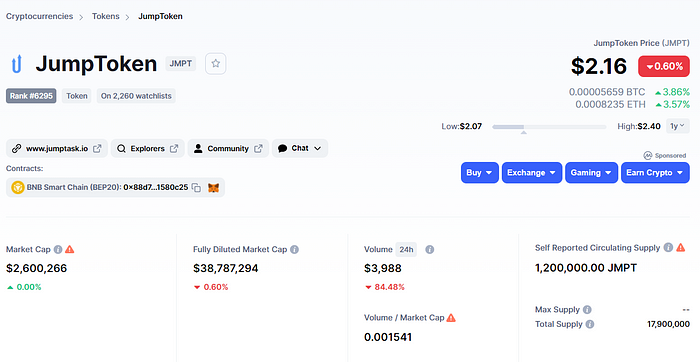Click the 17,900,000 total supply value
The width and height of the screenshot is (700, 362).
pyautogui.click(x=668, y=324)
